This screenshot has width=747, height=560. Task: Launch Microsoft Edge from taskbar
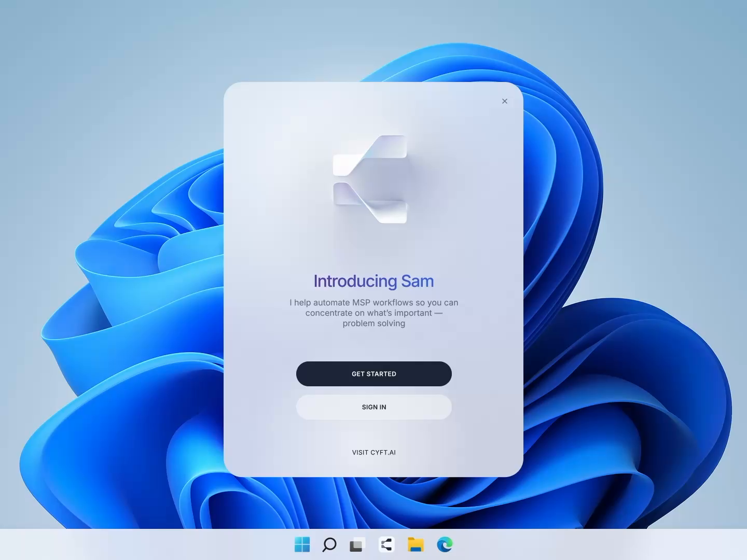(445, 544)
